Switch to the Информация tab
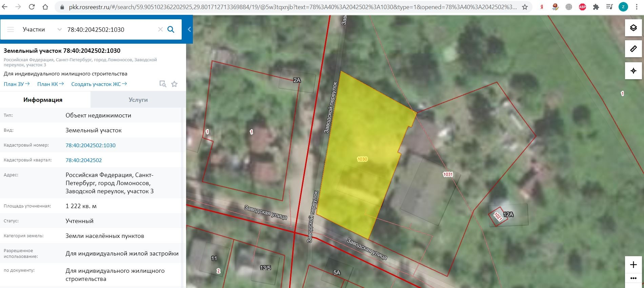Image resolution: width=644 pixels, height=288 pixels. 43,100
